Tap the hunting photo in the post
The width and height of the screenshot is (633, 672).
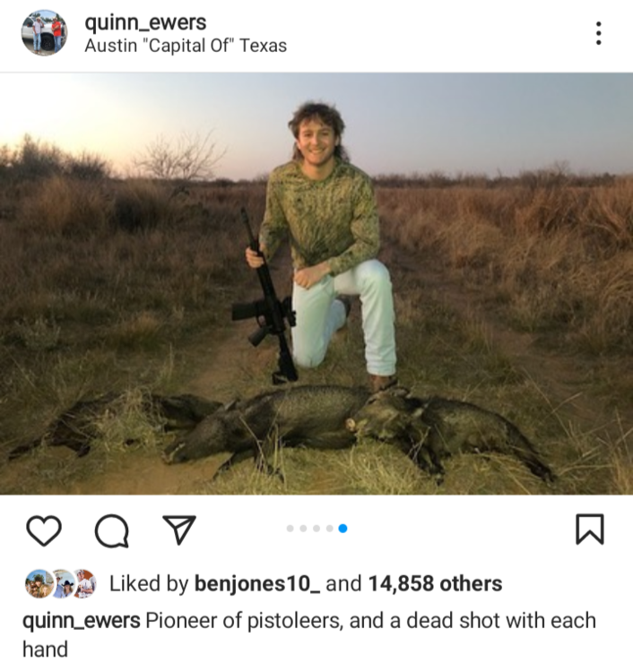pos(316,283)
